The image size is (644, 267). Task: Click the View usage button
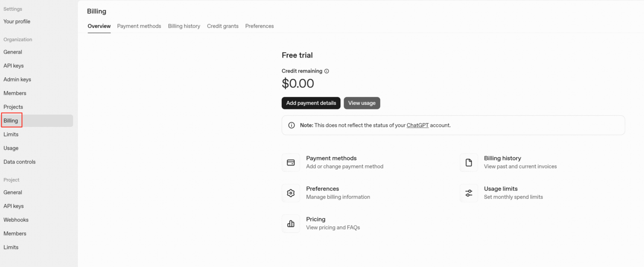pyautogui.click(x=362, y=103)
